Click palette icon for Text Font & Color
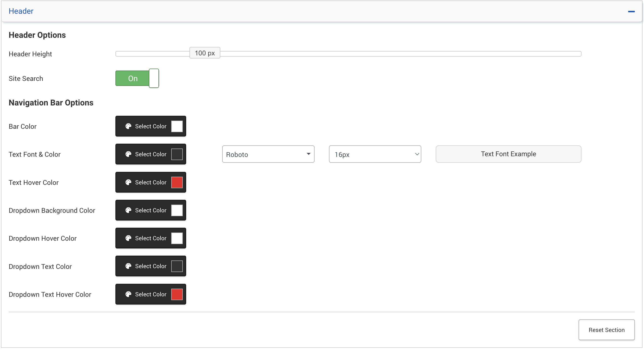644x350 pixels. coord(128,154)
